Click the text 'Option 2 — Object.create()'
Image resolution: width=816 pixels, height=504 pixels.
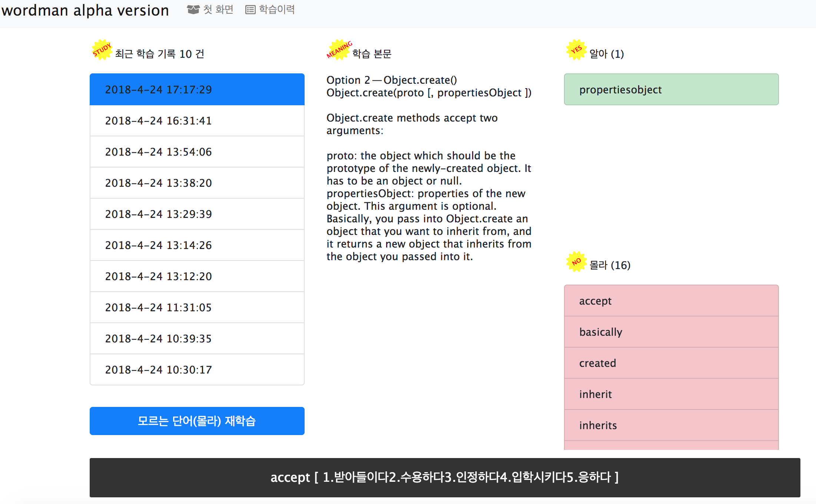pyautogui.click(x=392, y=80)
